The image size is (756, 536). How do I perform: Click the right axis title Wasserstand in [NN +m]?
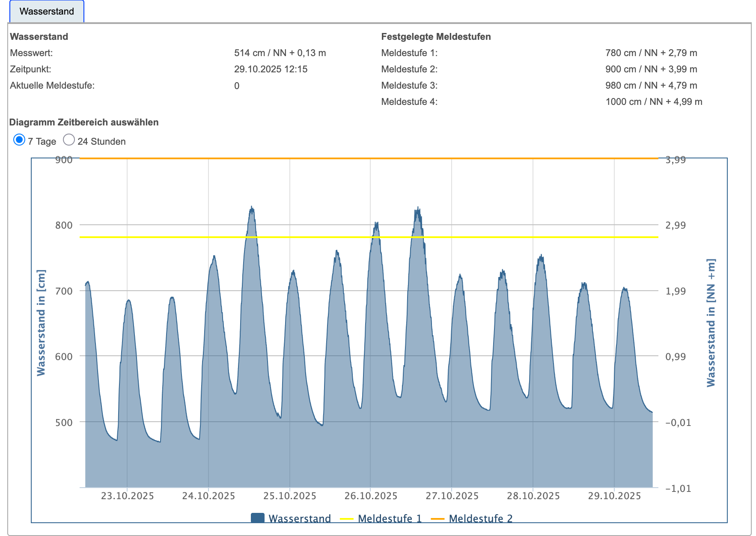coord(711,323)
